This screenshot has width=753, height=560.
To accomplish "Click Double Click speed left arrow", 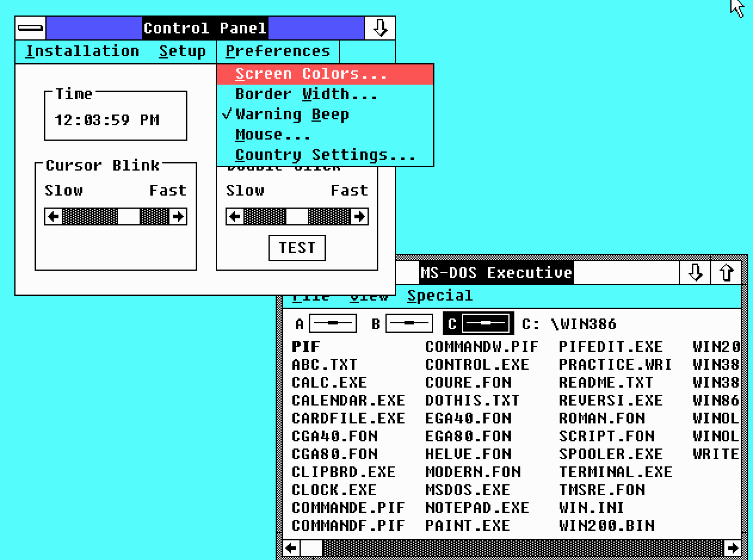I will point(235,216).
